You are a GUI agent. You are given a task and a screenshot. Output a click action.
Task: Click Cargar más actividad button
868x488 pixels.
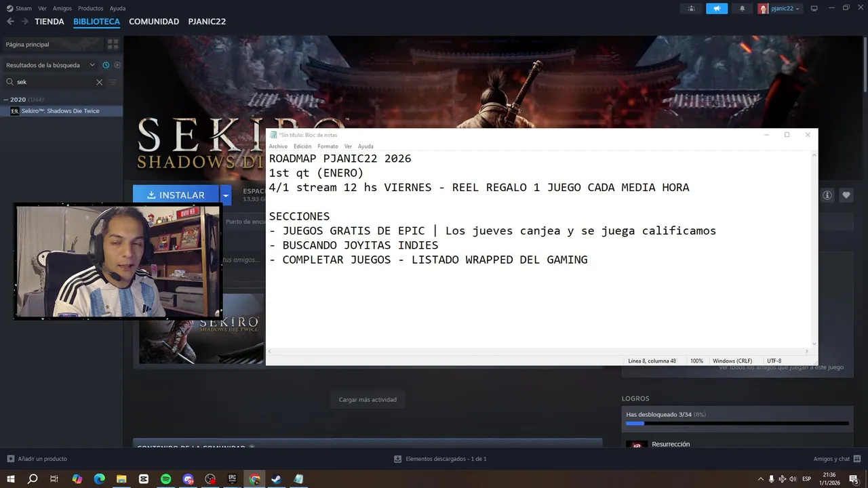[368, 399]
